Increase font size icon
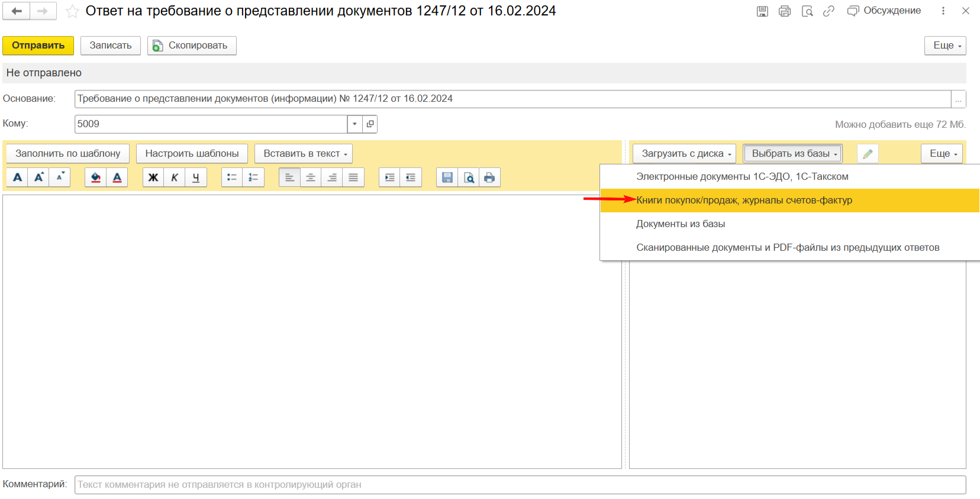The width and height of the screenshot is (980, 499). click(38, 177)
